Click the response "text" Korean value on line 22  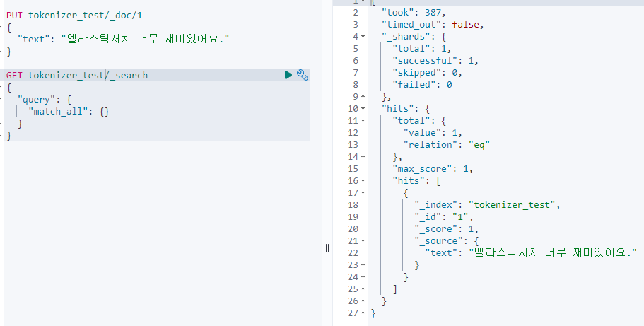pos(554,252)
